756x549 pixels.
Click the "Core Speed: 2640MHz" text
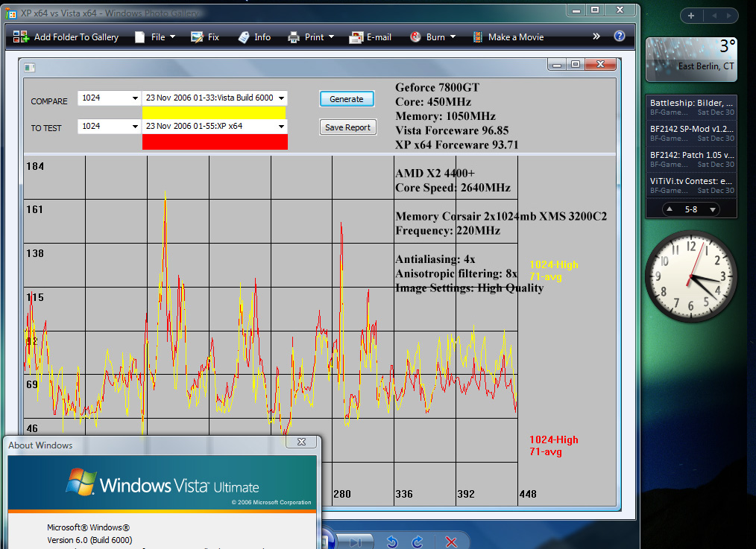tap(453, 188)
